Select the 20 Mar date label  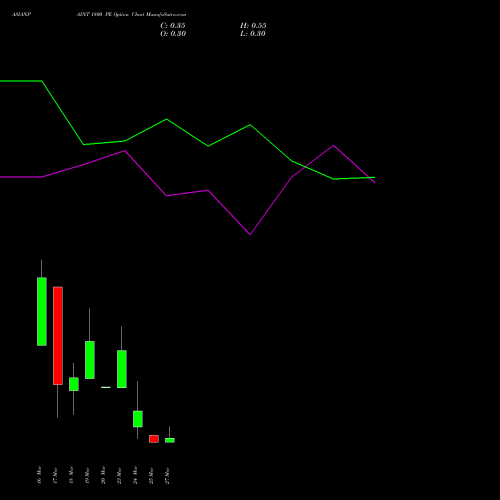[103, 475]
